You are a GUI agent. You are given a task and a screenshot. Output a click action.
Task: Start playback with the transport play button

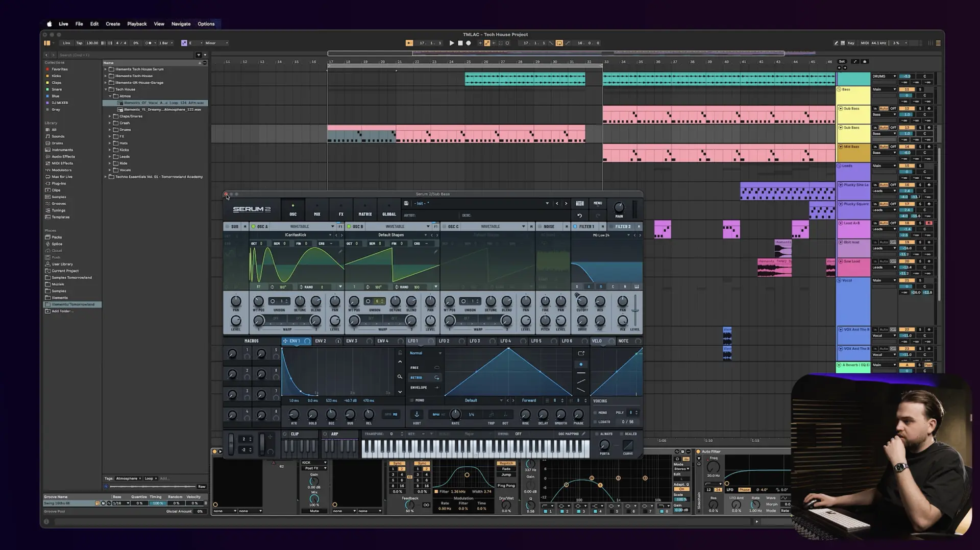pos(452,43)
